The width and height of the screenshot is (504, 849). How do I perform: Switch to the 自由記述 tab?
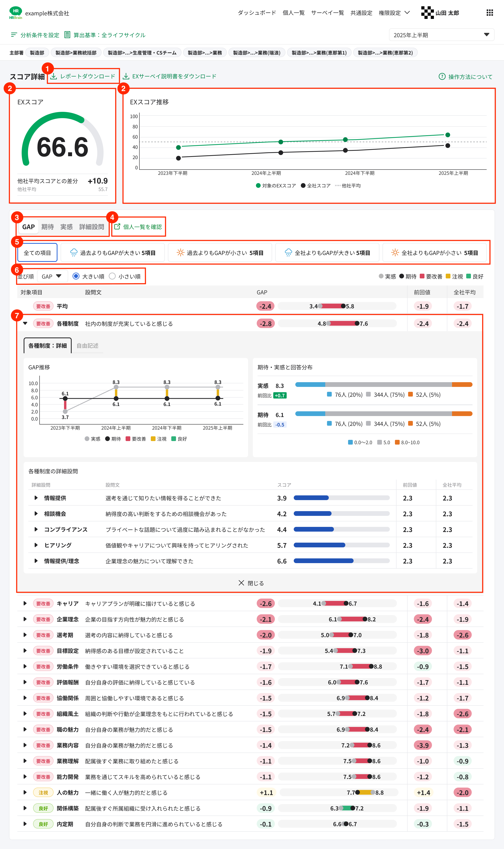coord(87,346)
